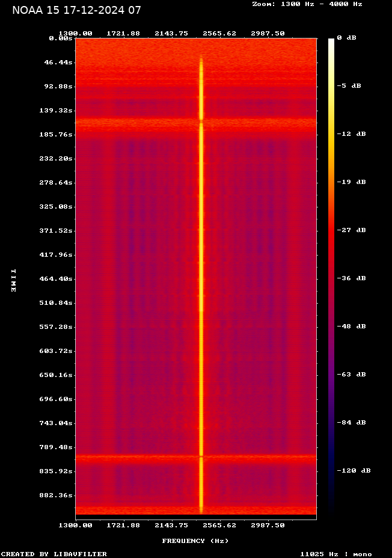Click the 0.00s time label

coord(60,38)
